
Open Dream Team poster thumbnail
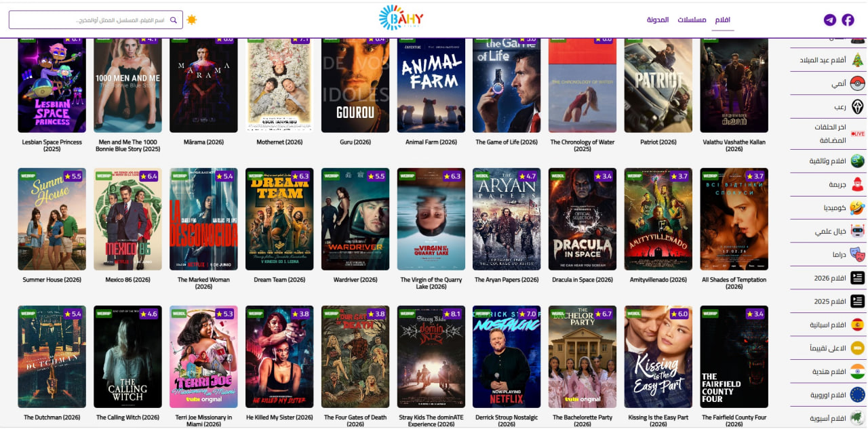click(279, 219)
